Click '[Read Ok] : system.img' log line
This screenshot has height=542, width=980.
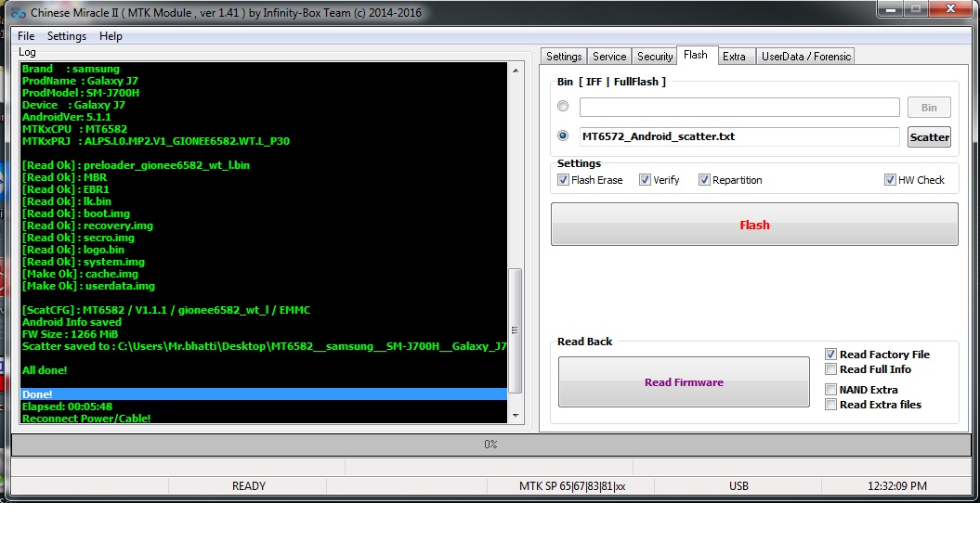[83, 262]
